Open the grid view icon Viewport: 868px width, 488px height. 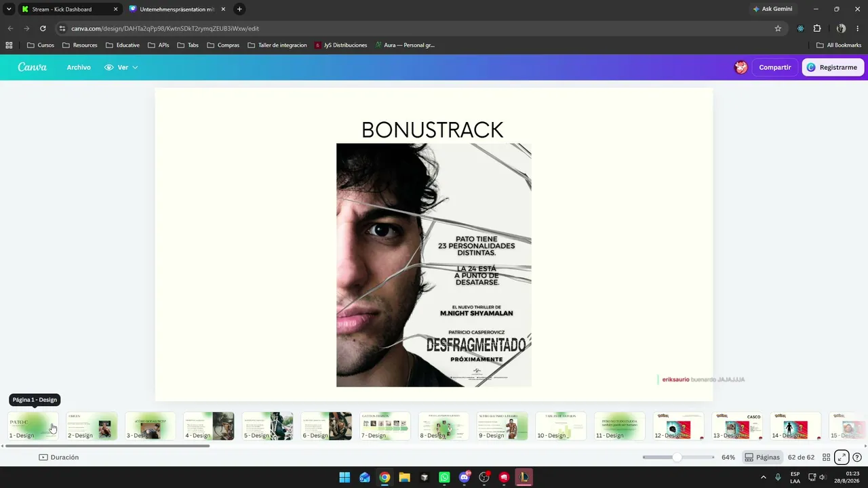(826, 457)
